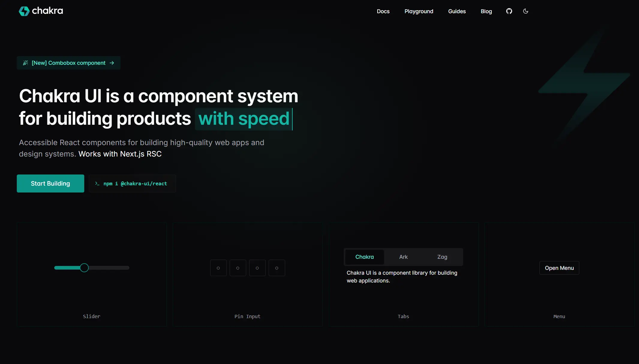Click arrow icon on Combobox announcement
This screenshot has height=364, width=639.
coord(112,63)
